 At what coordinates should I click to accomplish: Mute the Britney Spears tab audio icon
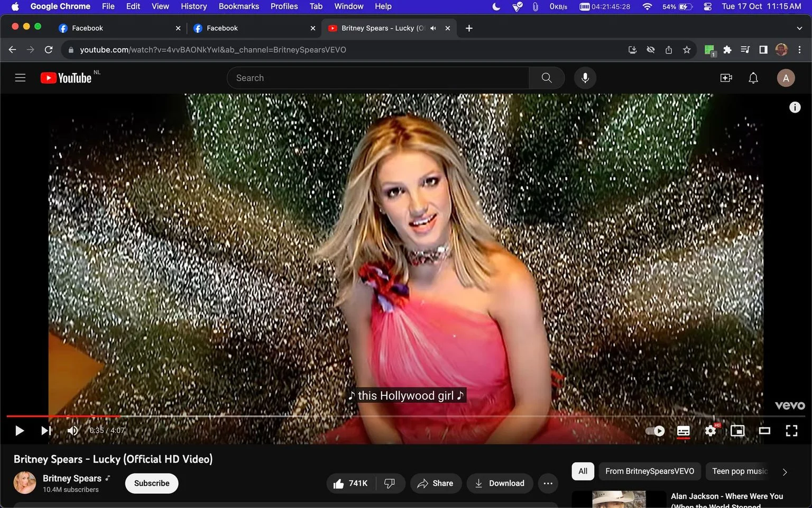433,28
